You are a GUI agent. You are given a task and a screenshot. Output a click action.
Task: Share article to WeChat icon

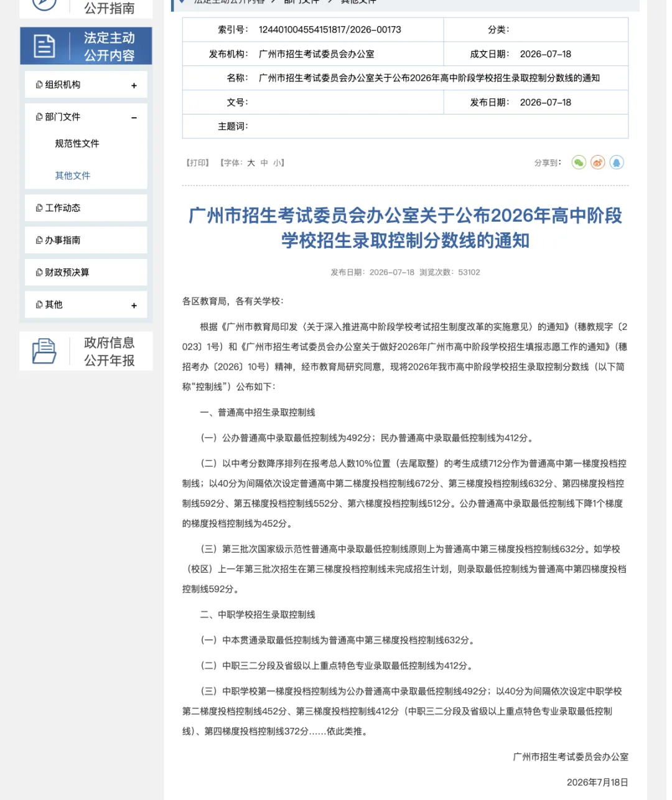click(x=579, y=162)
